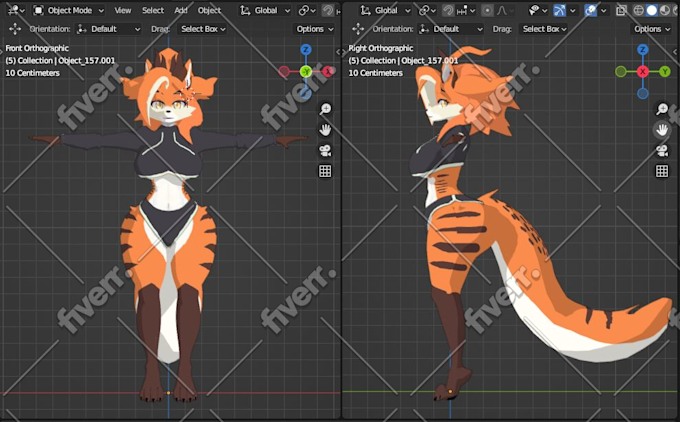Open the Object Mode dropdown
This screenshot has width=680, height=422.
click(x=69, y=10)
